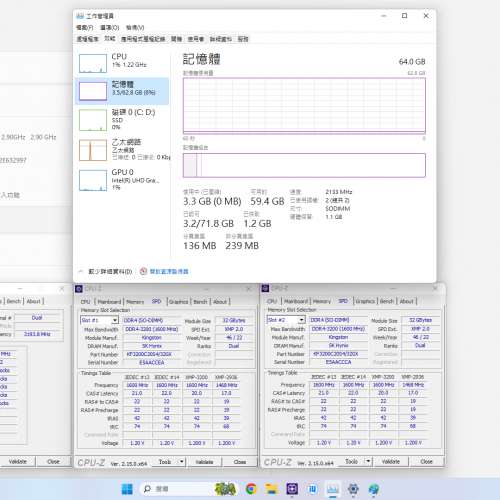Open the Memory tab in the Slot #1 CPU-Z window
Screen dimensions: 500x500
(x=135, y=302)
